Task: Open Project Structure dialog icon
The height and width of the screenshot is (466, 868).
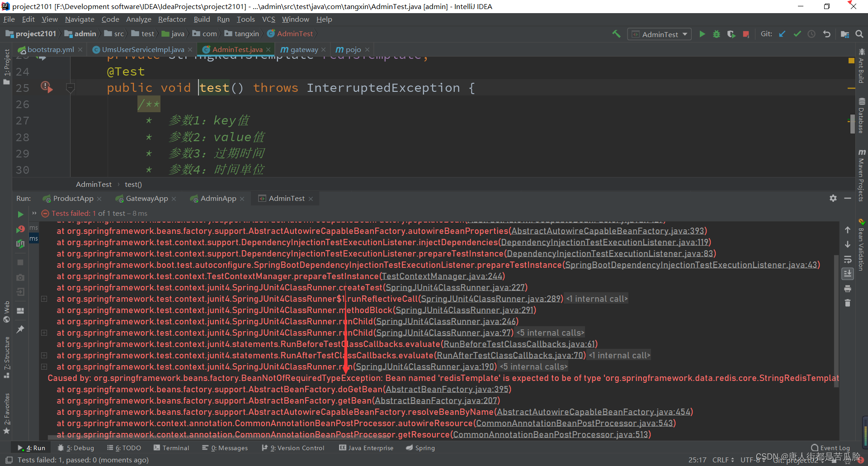Action: [844, 34]
